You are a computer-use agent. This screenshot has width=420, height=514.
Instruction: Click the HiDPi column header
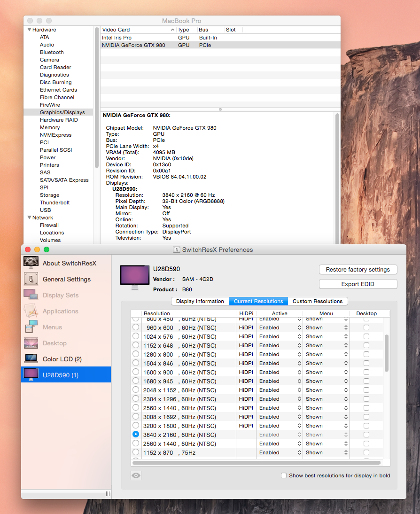(x=246, y=313)
